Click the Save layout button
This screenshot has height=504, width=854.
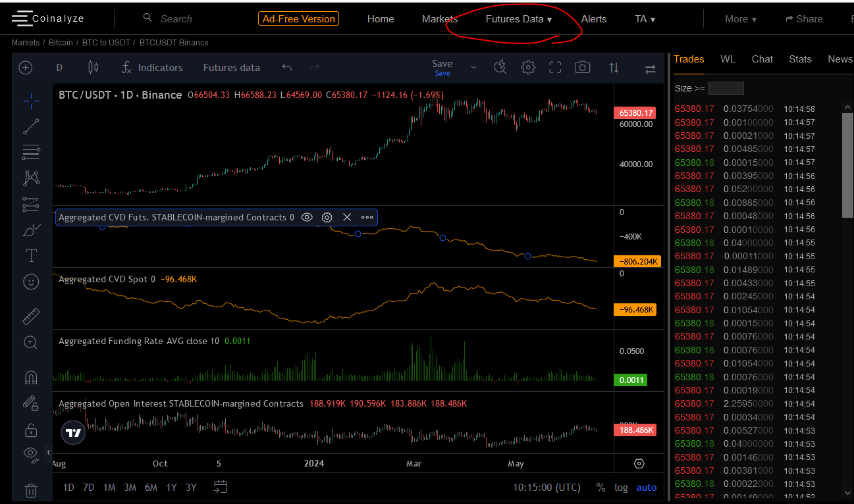442,67
